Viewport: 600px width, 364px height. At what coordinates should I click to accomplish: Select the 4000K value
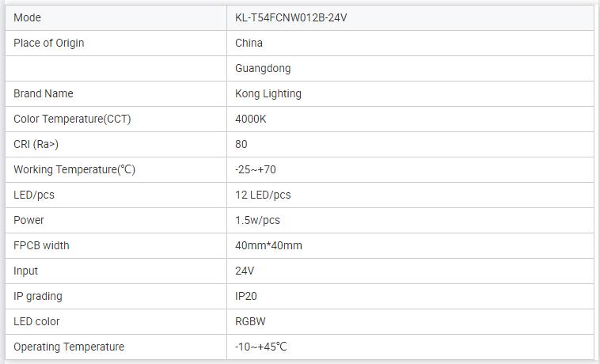(x=251, y=119)
